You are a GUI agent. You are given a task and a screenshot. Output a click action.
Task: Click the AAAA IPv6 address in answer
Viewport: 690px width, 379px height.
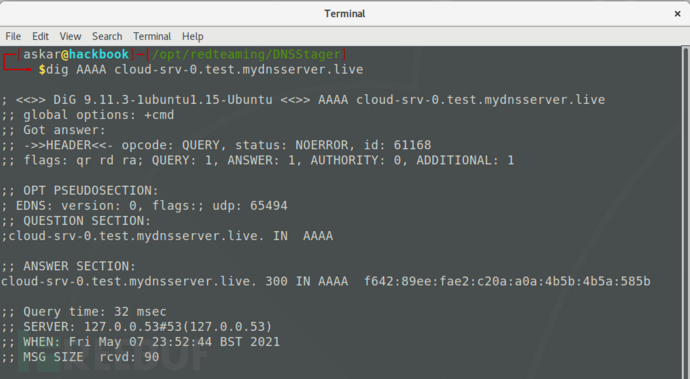coord(507,281)
